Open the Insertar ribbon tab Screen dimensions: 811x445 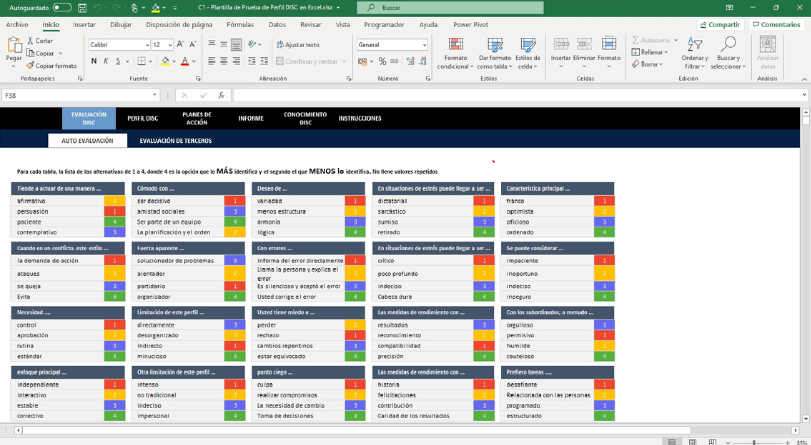(84, 24)
